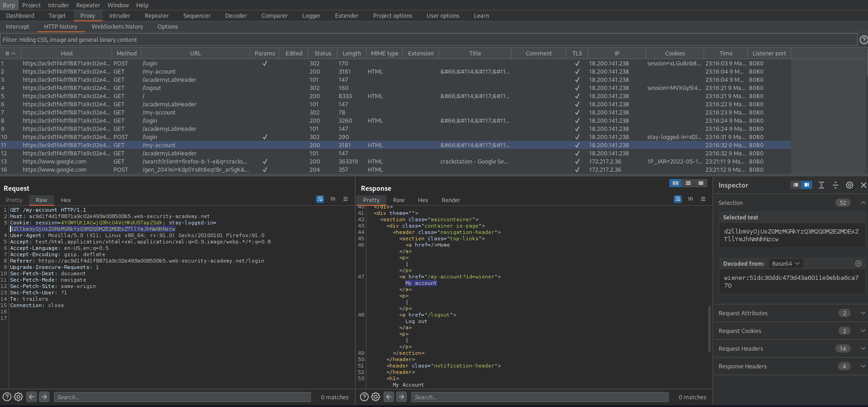Go to previous match in Request search
The height and width of the screenshot is (407, 868).
tap(31, 397)
